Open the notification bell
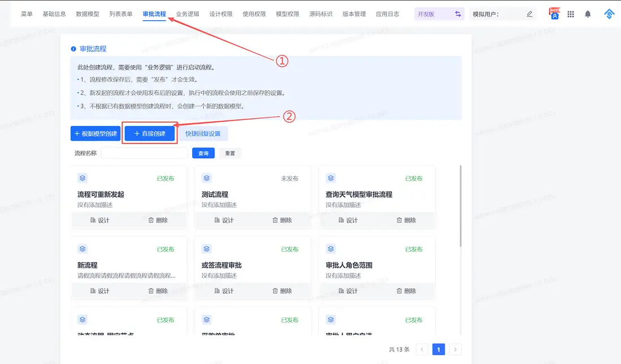Image resolution: width=621 pixels, height=364 pixels. 588,14
